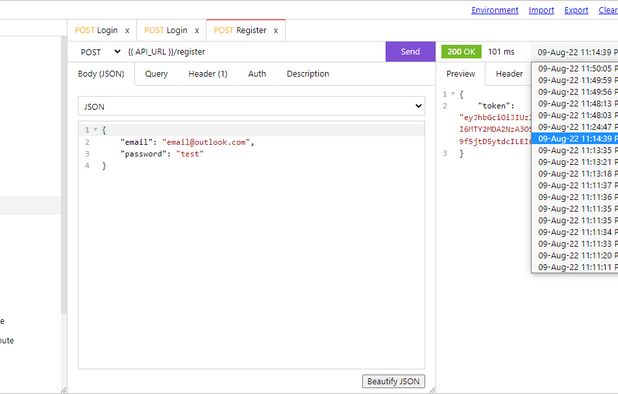Open the Description tab
The image size is (618, 394).
[x=308, y=74]
